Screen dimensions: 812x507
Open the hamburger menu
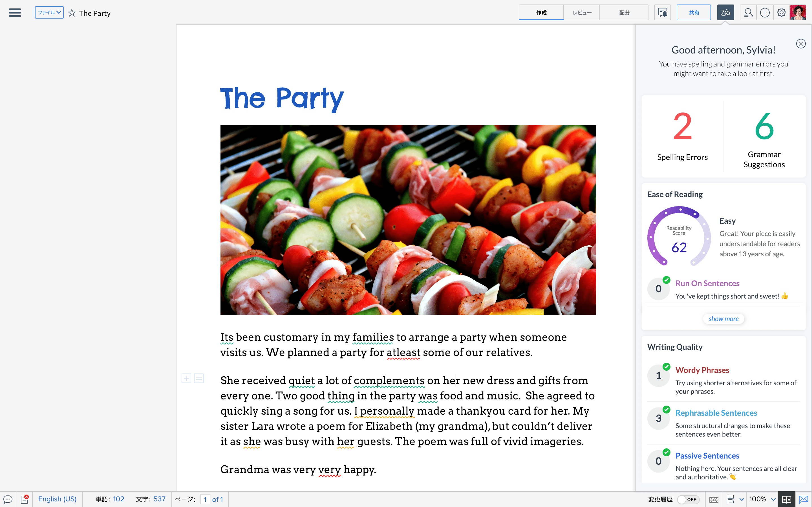(x=15, y=13)
